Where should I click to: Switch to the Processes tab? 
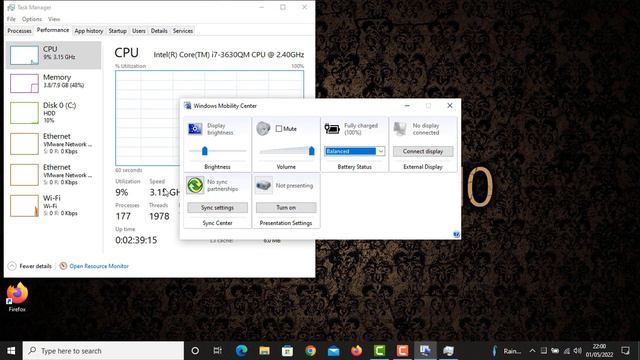[19, 31]
